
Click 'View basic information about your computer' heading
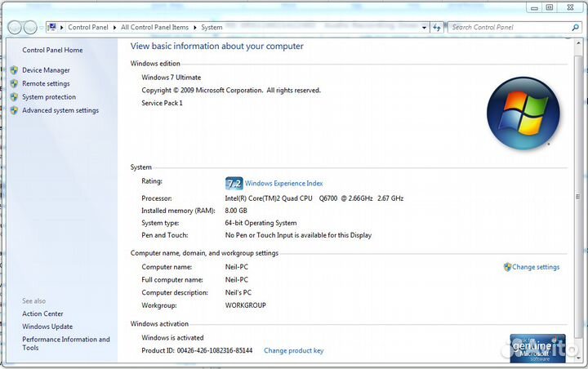(216, 46)
